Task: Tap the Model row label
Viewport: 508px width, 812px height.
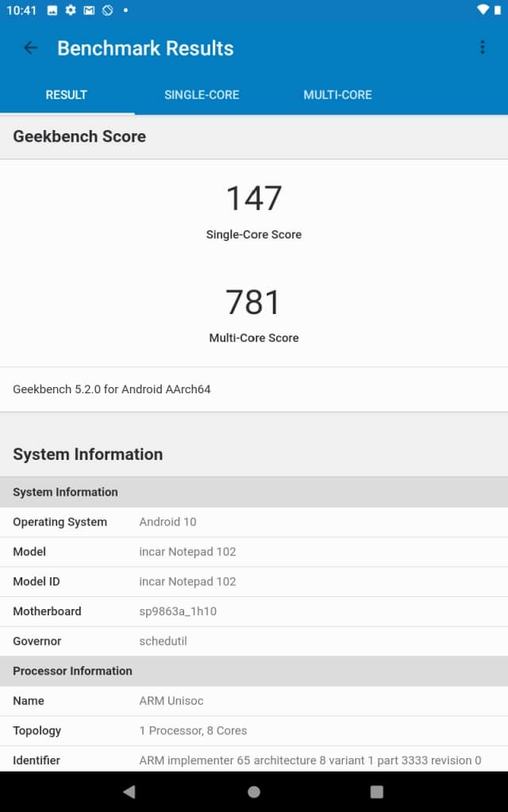Action: tap(29, 552)
